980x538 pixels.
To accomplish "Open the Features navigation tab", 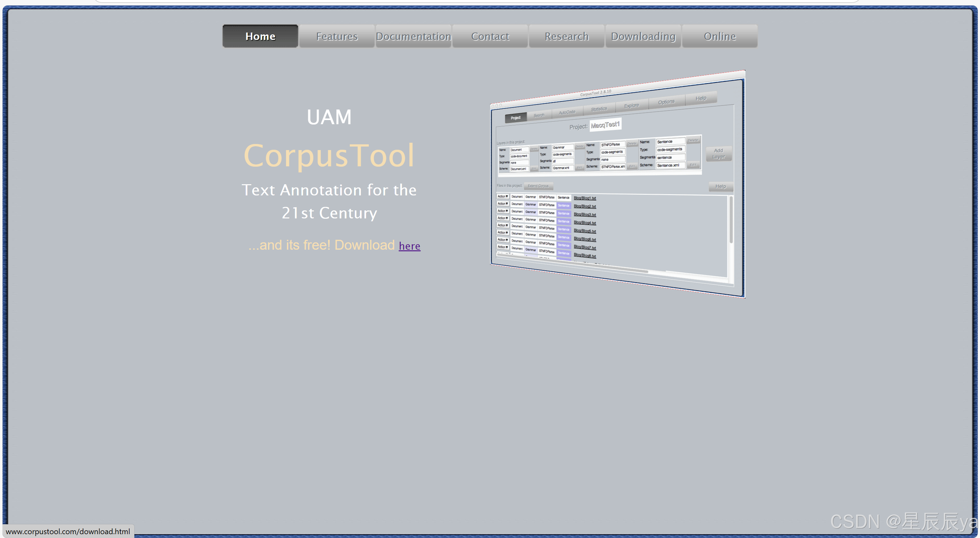I will point(336,36).
